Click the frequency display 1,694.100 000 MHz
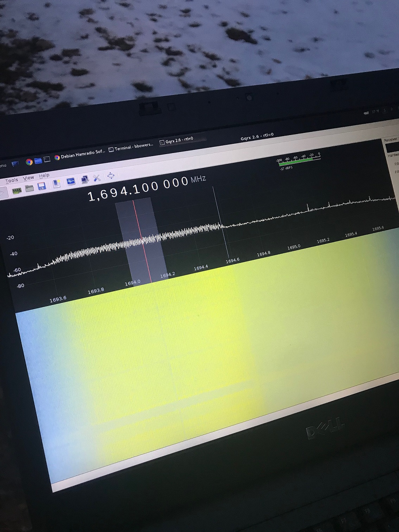The width and height of the screenshot is (399, 532). [x=146, y=188]
